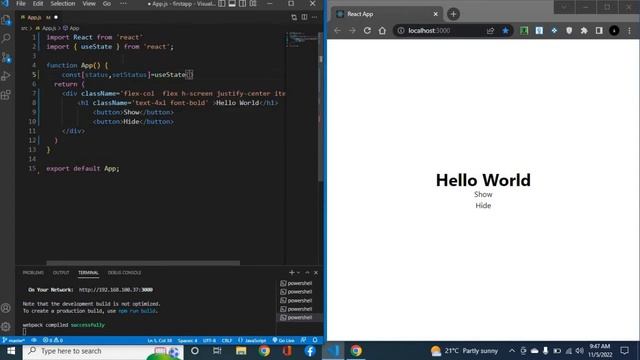The width and height of the screenshot is (640, 360).
Task: Change indentation via Spaces: 4
Action: 187,340
